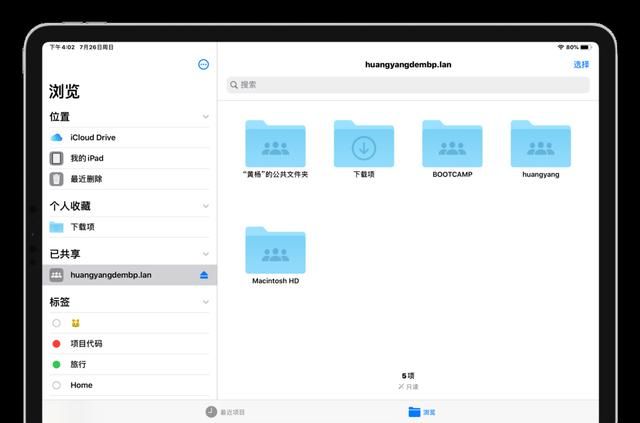Click the BOOTCAMP folder name
The height and width of the screenshot is (423, 640).
tap(452, 174)
